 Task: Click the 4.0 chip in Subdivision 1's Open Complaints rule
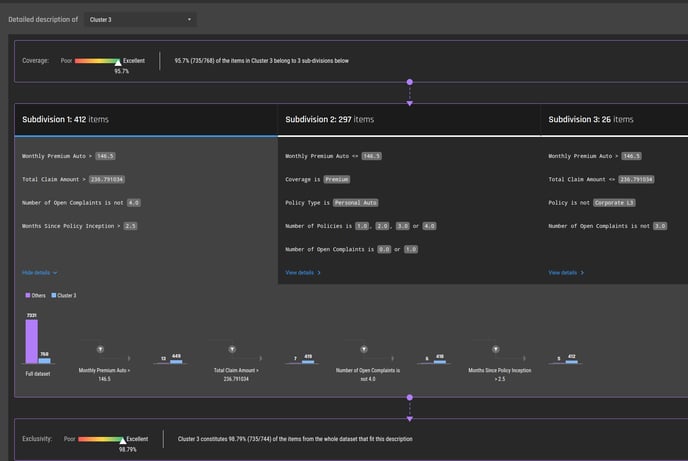134,203
